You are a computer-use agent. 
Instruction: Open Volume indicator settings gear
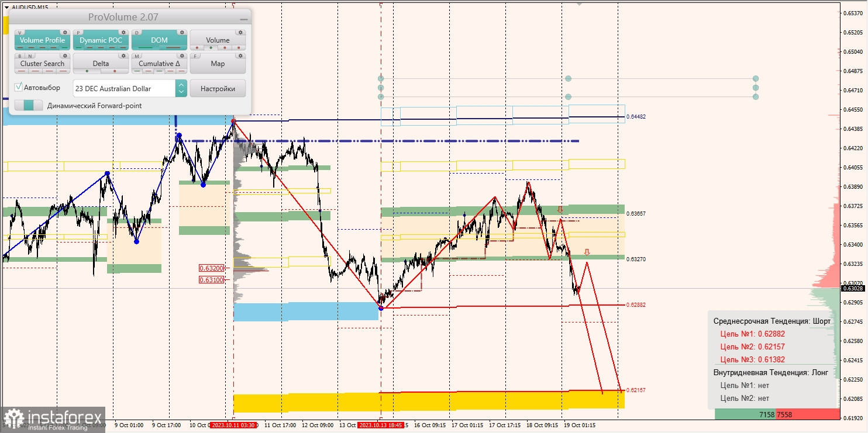(240, 32)
